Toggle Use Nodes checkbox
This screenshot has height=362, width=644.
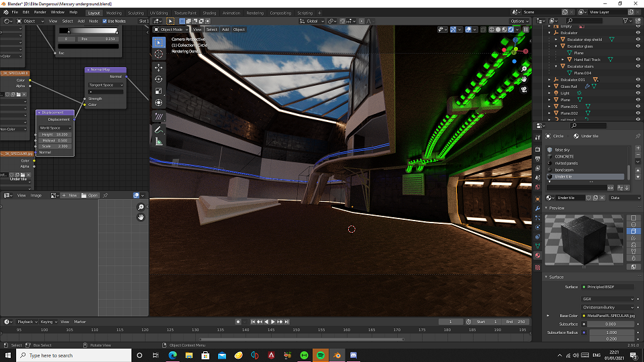pos(105,21)
